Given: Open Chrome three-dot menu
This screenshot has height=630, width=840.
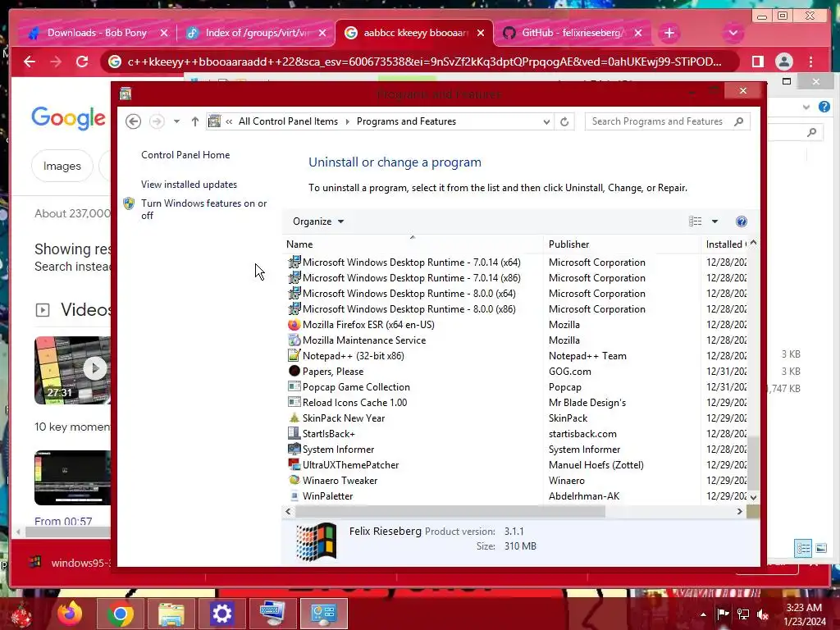Looking at the screenshot, I should point(811,62).
